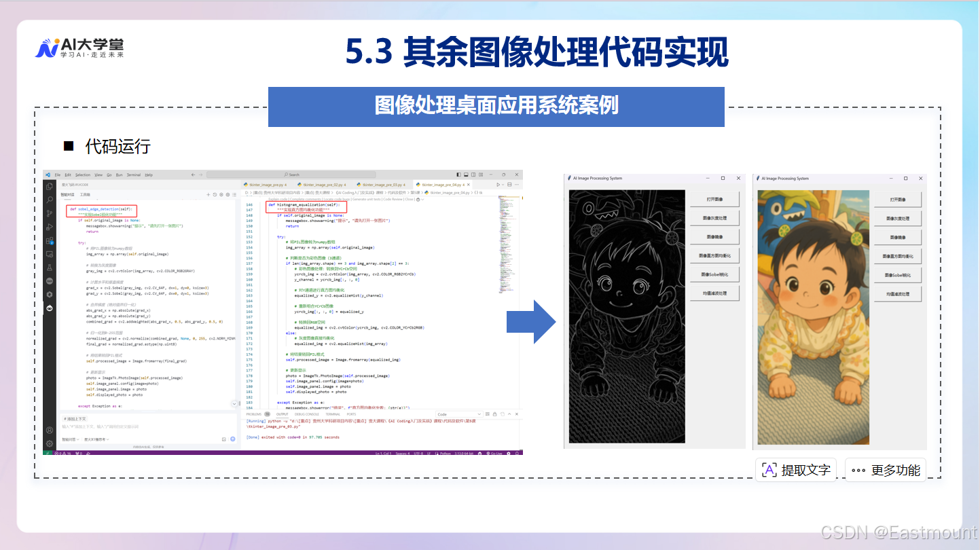Viewport: 980px width, 550px height.
Task: Open the Json extension icon in activity bar
Action: (49, 280)
